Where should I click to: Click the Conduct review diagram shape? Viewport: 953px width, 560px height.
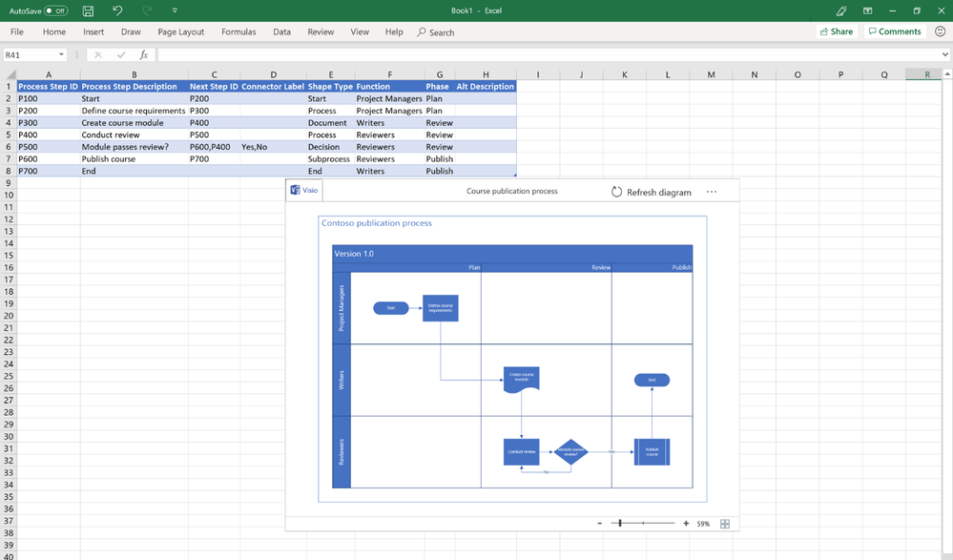pyautogui.click(x=522, y=452)
